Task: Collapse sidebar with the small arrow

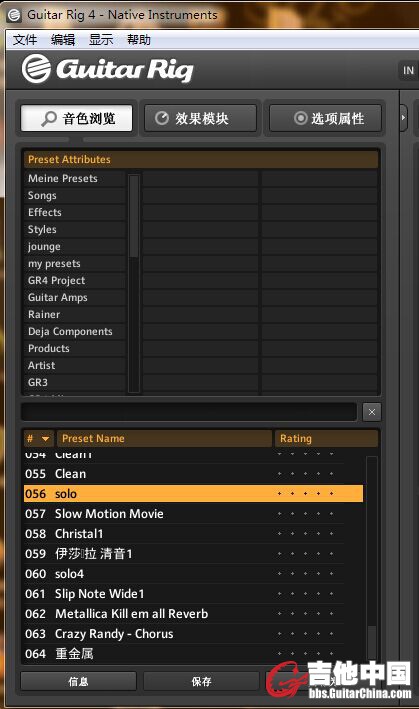Action: [403, 118]
